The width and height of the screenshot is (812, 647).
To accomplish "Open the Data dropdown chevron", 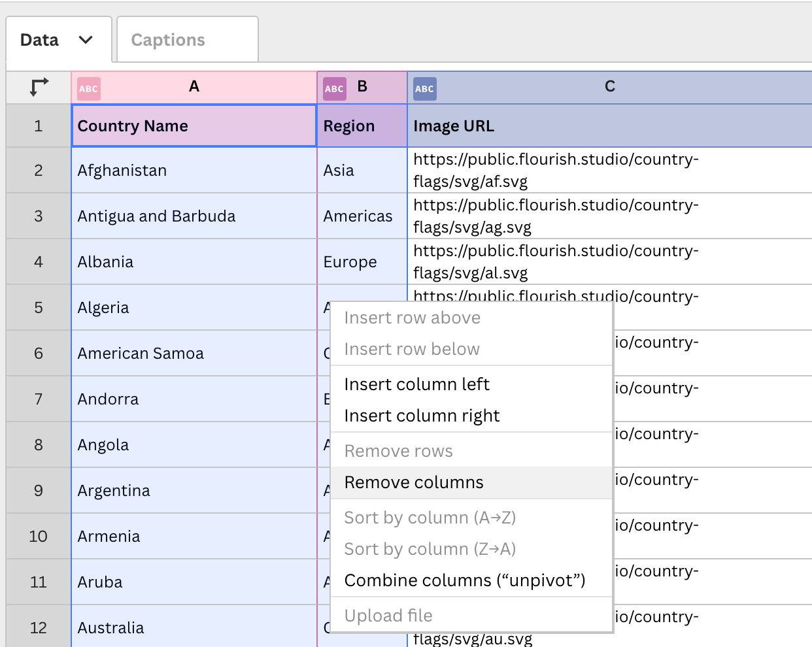I will pos(85,39).
